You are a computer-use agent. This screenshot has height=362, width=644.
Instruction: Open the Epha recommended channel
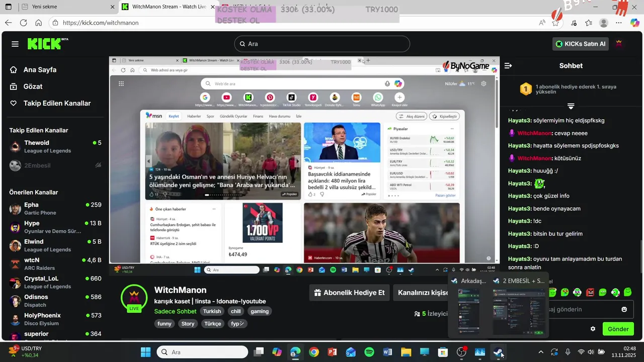point(55,209)
